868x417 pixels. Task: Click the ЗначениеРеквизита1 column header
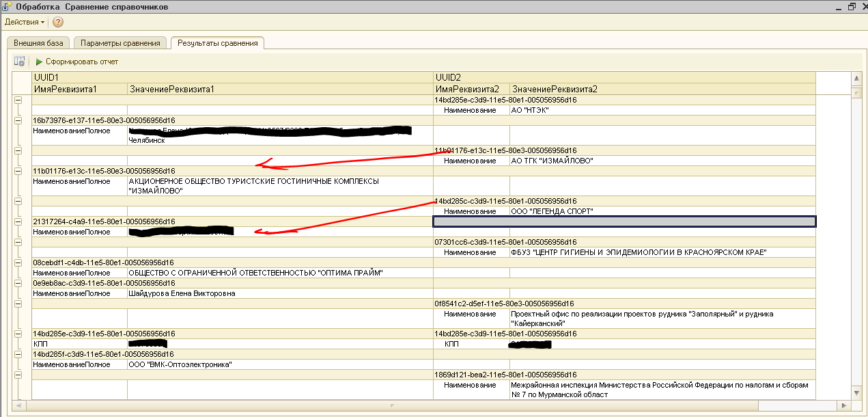coord(280,90)
